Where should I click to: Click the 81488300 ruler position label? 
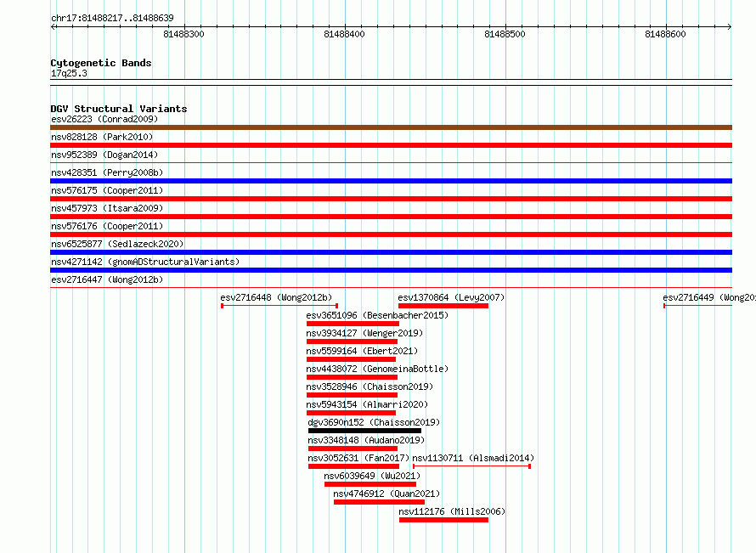tap(183, 34)
